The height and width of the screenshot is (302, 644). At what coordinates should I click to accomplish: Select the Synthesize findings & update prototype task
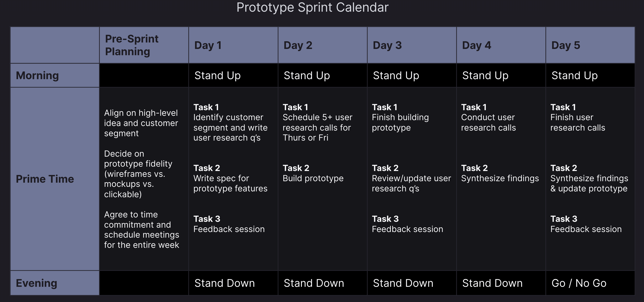[x=589, y=183]
